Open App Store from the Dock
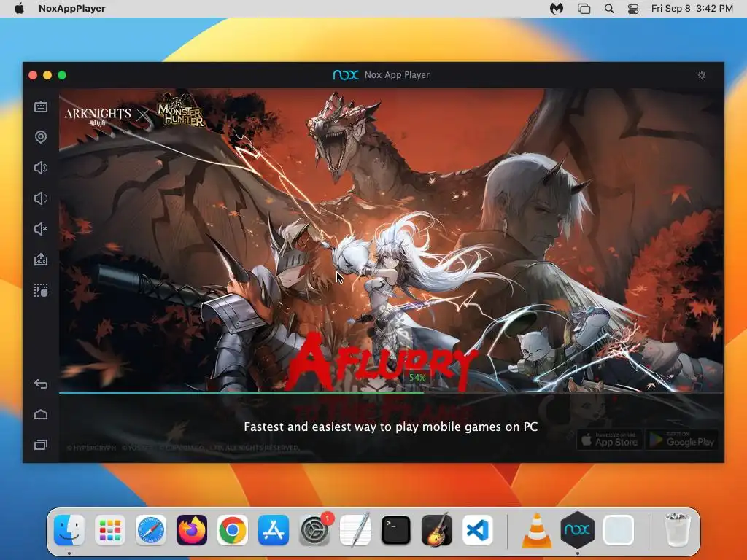The image size is (747, 560). 274,530
